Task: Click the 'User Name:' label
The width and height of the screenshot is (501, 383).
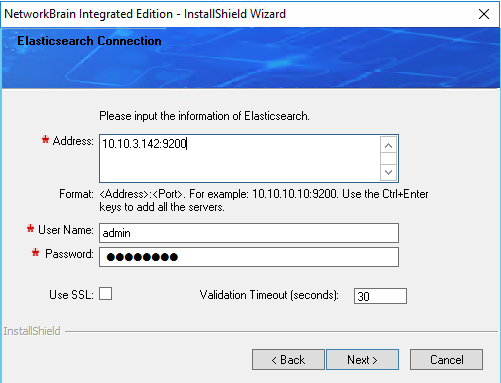Action: pos(66,230)
